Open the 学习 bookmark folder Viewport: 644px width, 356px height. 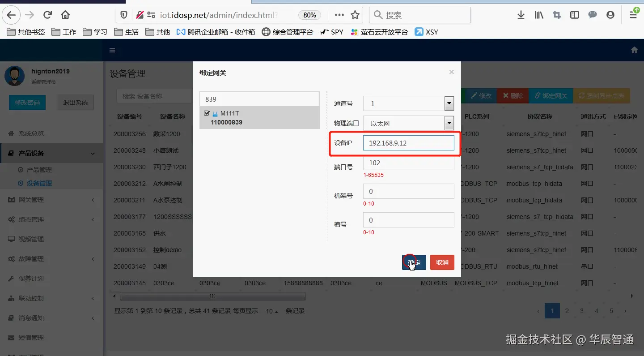coord(95,32)
